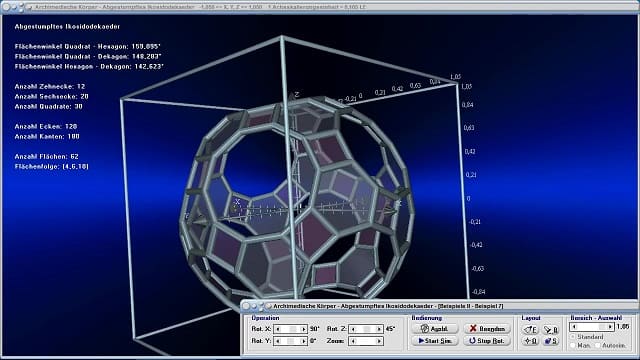
Task: Increase Rot. Y with right arrow
Action: click(x=303, y=341)
